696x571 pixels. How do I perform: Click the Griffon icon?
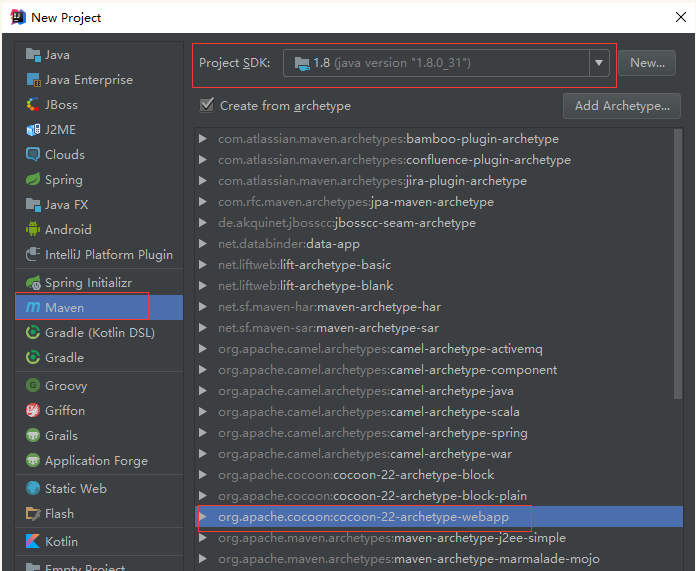(33, 410)
